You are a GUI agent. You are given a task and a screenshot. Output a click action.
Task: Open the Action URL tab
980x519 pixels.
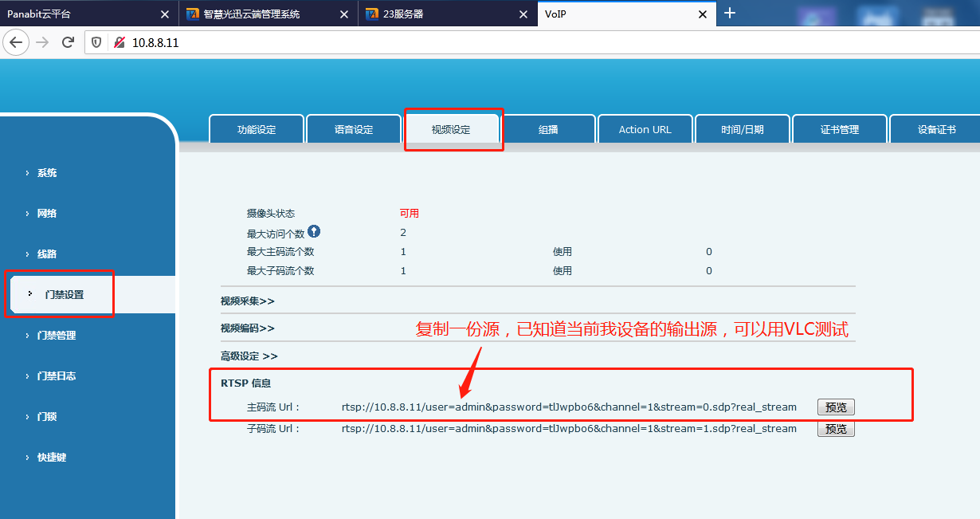coord(645,129)
